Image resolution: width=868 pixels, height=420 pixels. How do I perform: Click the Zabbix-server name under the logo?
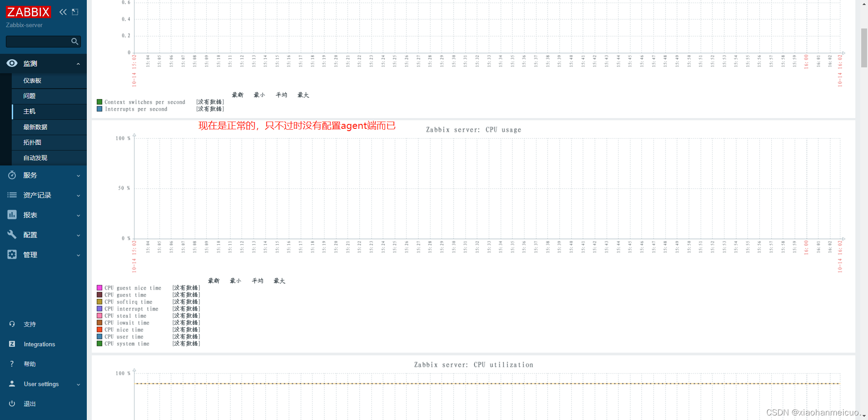click(24, 25)
